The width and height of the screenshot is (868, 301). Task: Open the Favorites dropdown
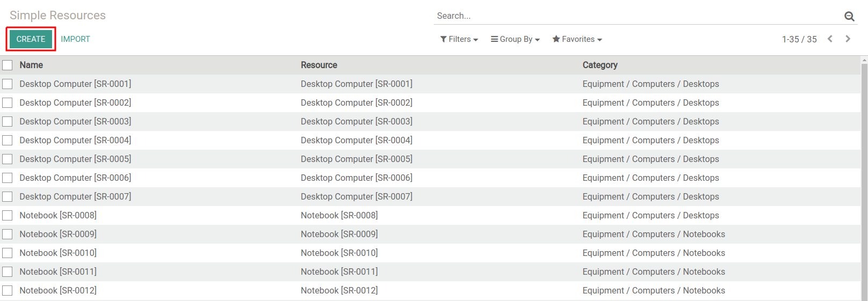[577, 39]
